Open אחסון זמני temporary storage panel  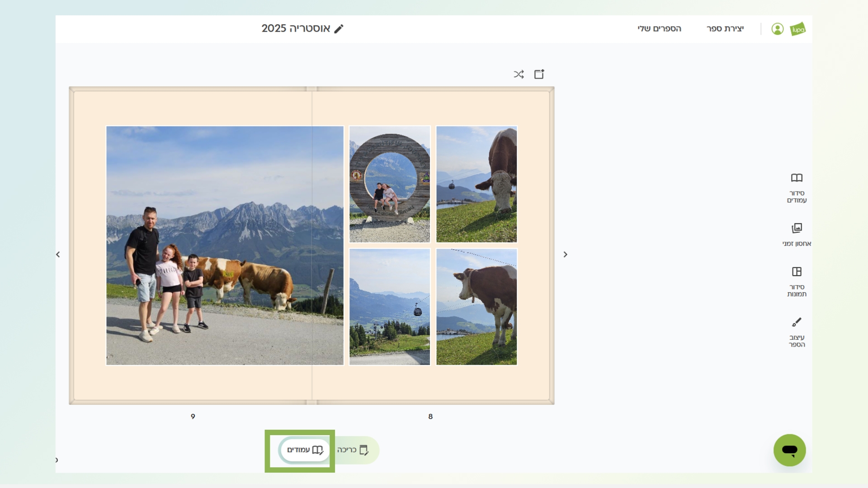(x=797, y=235)
